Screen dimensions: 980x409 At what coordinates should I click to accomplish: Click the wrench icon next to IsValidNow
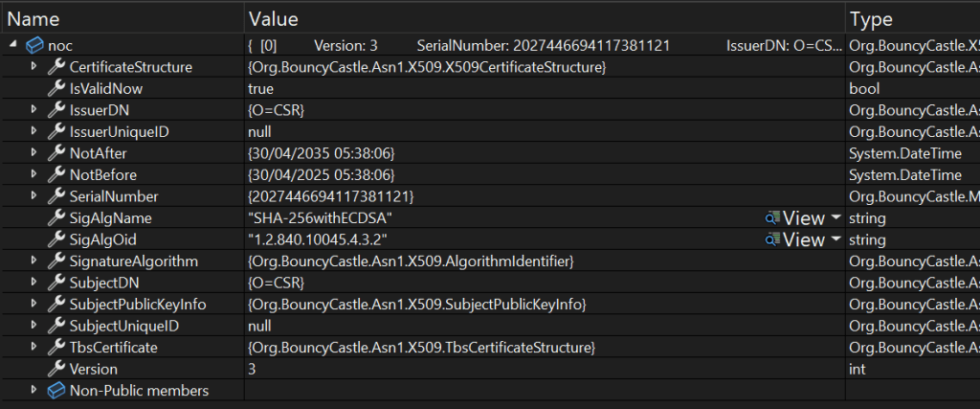click(x=56, y=88)
